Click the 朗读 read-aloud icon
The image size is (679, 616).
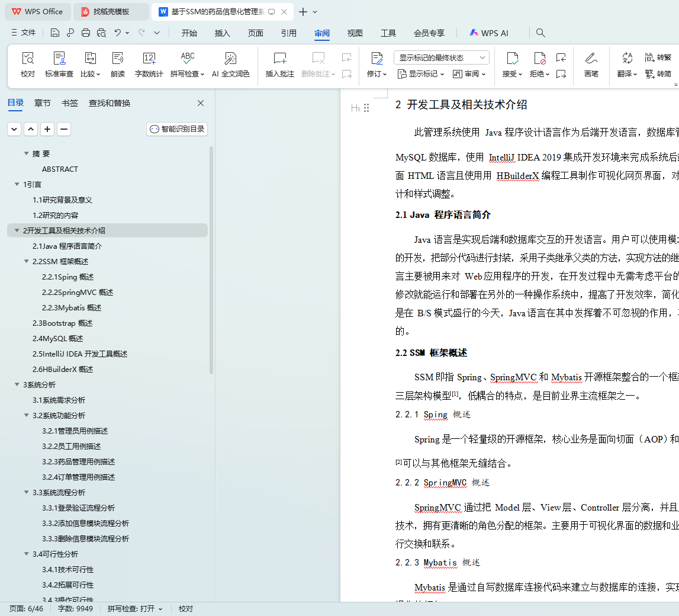118,65
